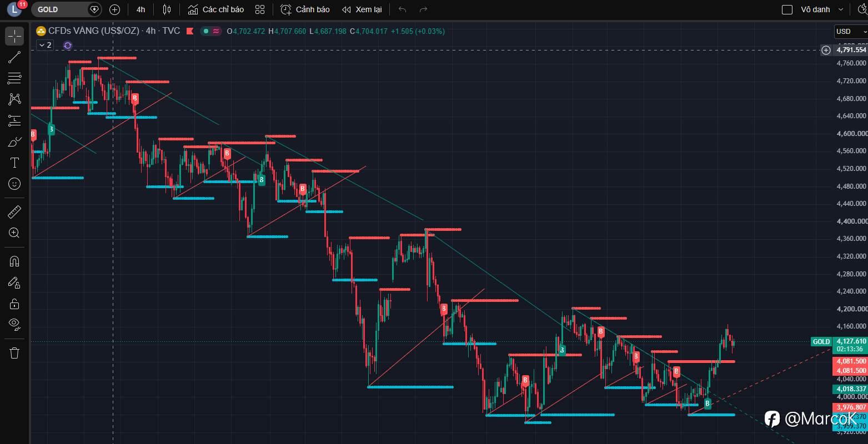Open the emoji and icons tool
Screen dimensions: 868x444
click(14, 184)
